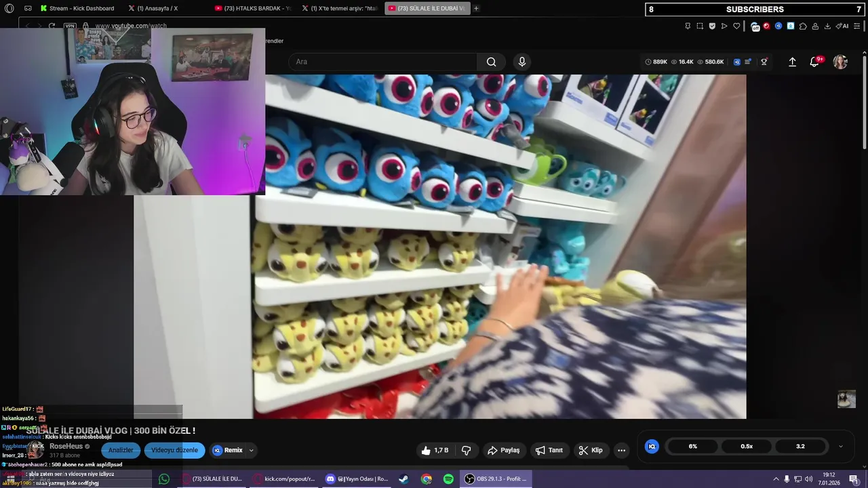Open Spotify from the taskbar
The image size is (868, 488).
[448, 479]
